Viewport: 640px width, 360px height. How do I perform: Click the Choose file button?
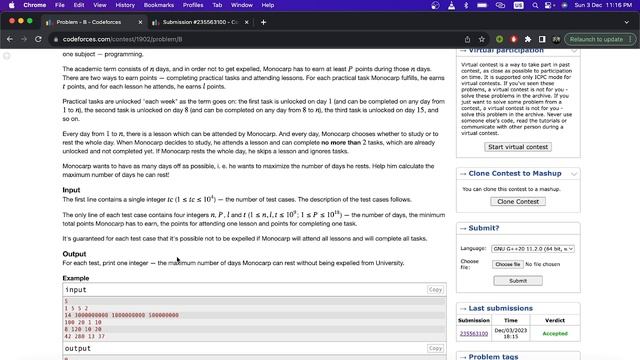point(507,264)
